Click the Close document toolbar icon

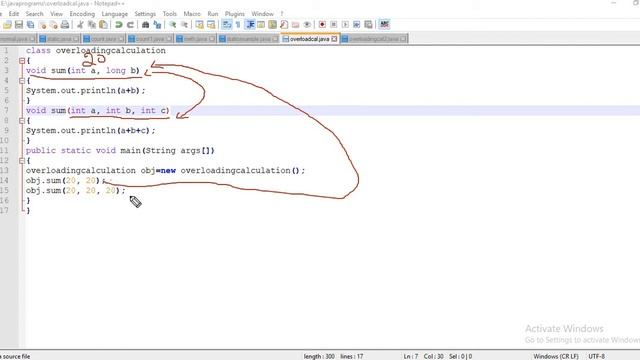tap(42, 24)
